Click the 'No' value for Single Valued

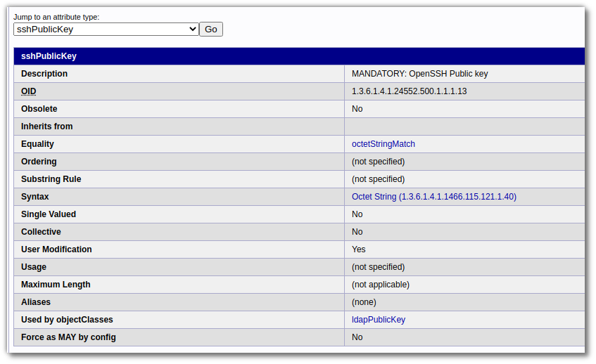pos(357,214)
